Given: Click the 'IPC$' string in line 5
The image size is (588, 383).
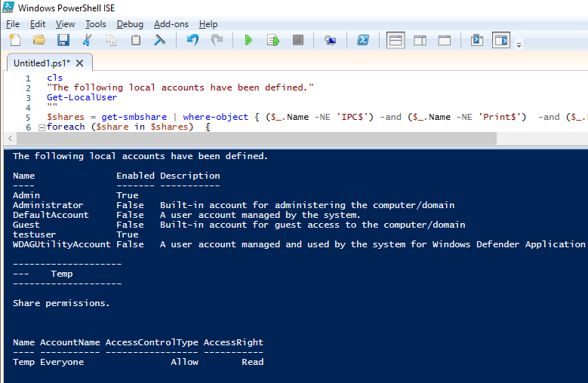Looking at the screenshot, I should (x=352, y=117).
